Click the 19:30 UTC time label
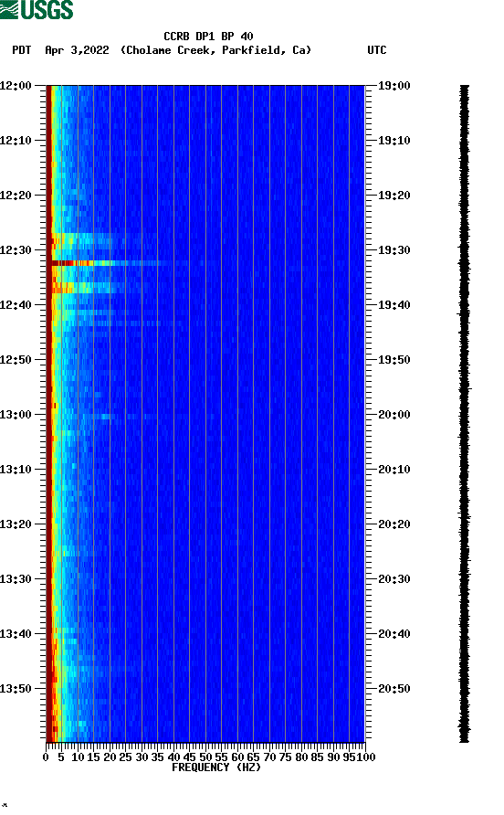 pos(394,250)
